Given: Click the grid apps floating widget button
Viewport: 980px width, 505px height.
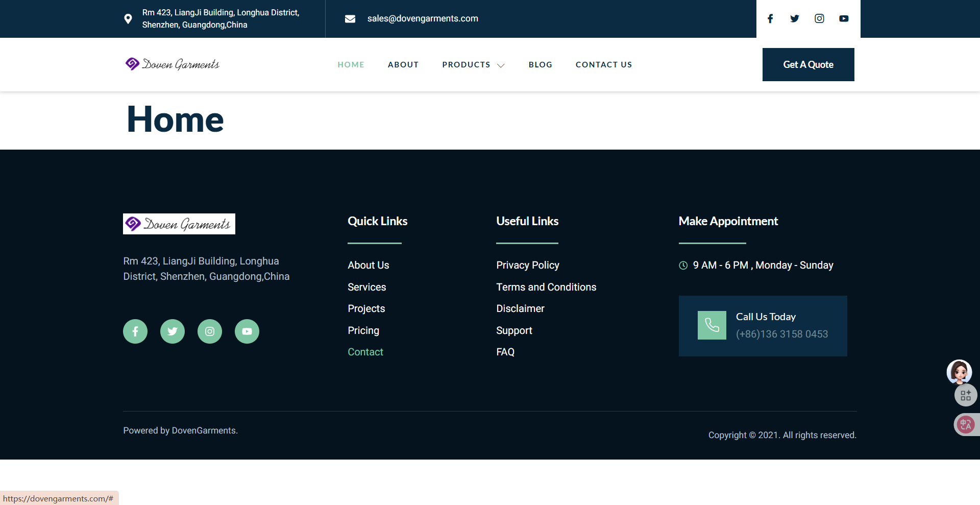Looking at the screenshot, I should pos(965,395).
